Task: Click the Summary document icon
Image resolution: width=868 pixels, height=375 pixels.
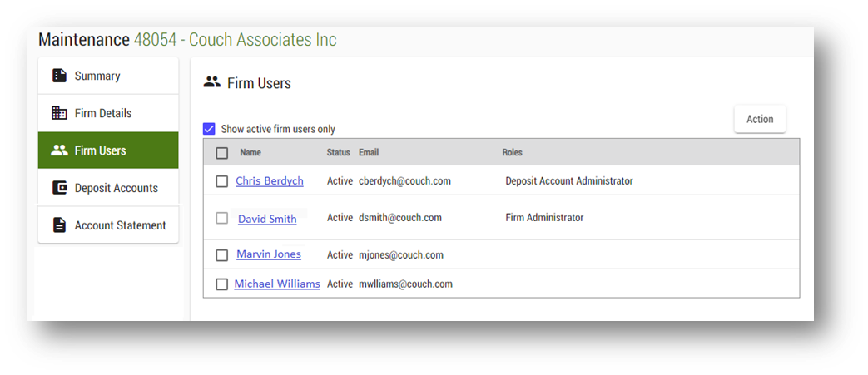Action: pyautogui.click(x=59, y=76)
